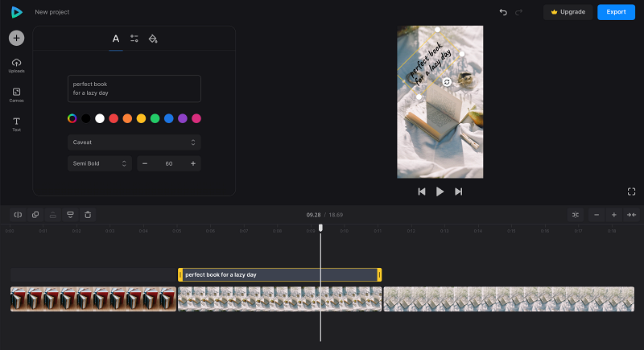The width and height of the screenshot is (644, 350).
Task: Click the 09.28 current time display
Action: point(313,215)
